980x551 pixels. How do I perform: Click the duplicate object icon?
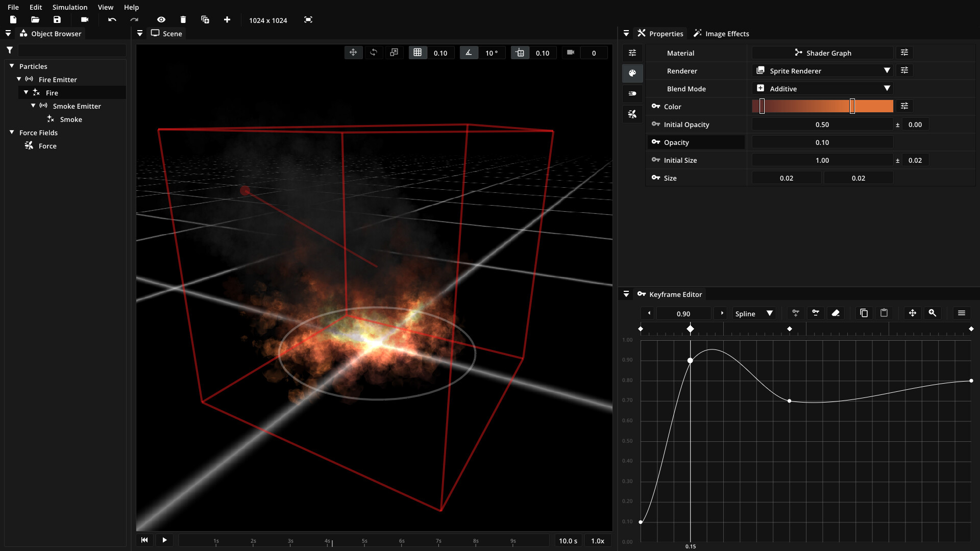point(205,20)
